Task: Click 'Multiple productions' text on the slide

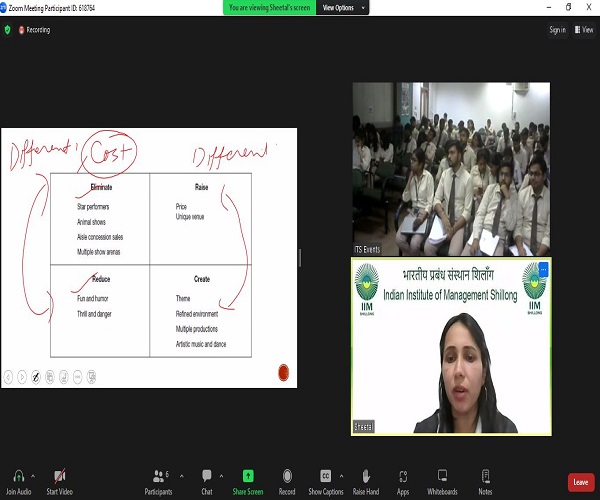Action: click(196, 329)
